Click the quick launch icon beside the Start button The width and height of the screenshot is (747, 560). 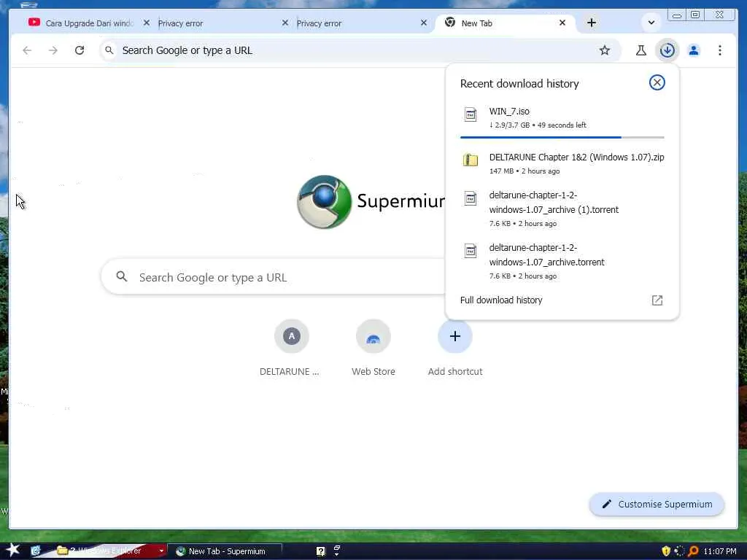[x=36, y=551]
